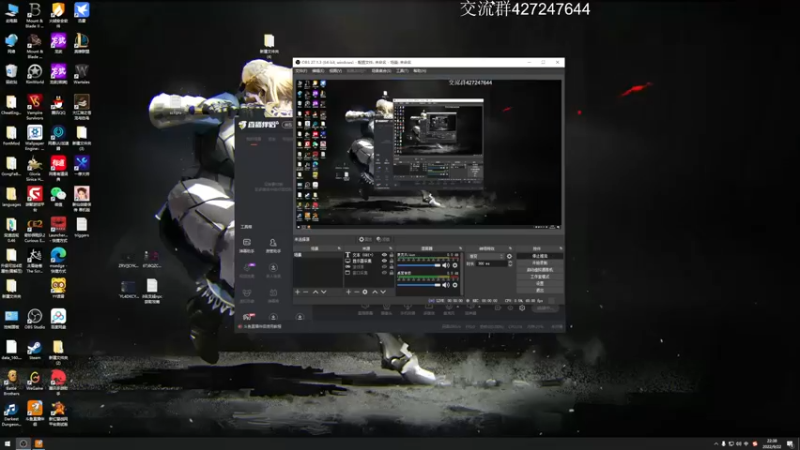Move source down with arrow icon
The width and height of the screenshot is (800, 450).
383,292
